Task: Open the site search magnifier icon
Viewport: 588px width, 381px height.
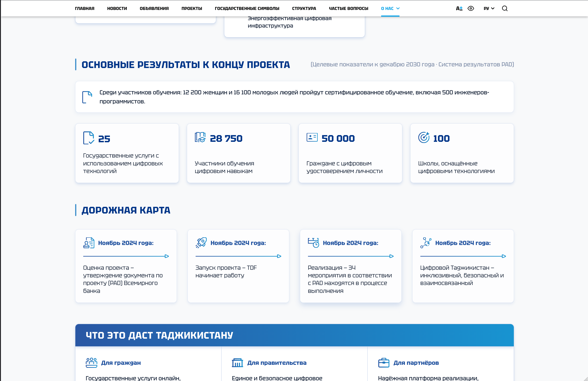Action: [x=505, y=8]
